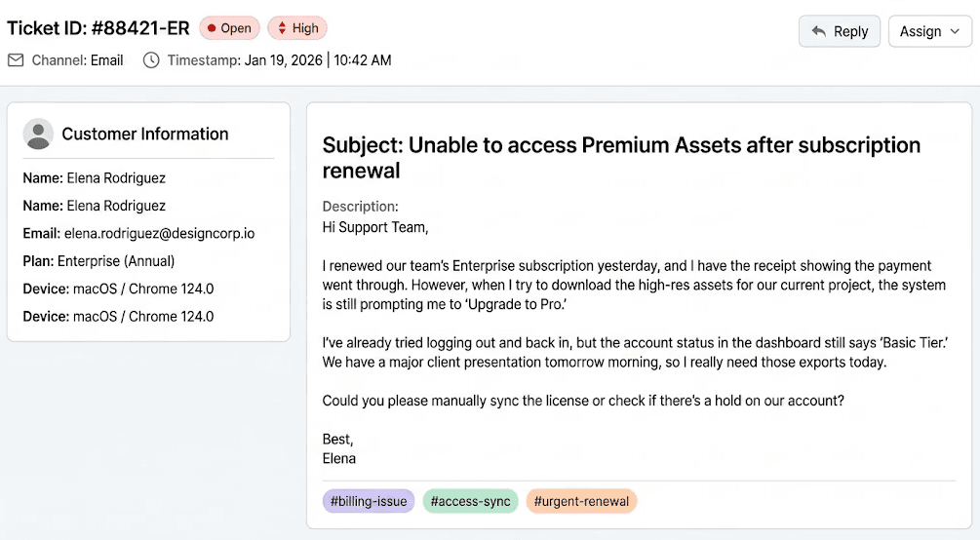Click the customer avatar icon
Screen dimensions: 980x540
pos(38,135)
